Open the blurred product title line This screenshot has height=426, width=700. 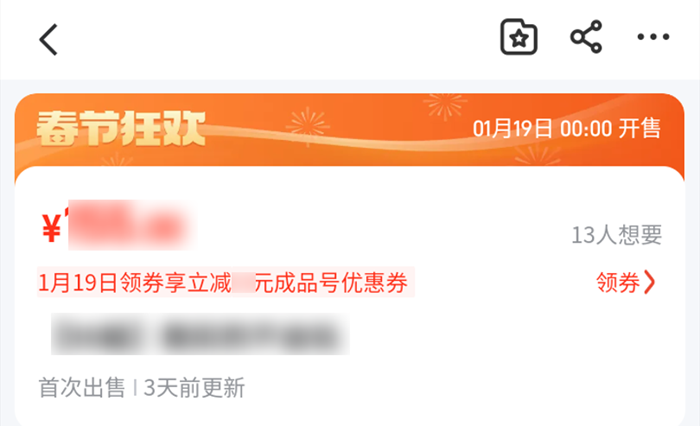point(200,334)
